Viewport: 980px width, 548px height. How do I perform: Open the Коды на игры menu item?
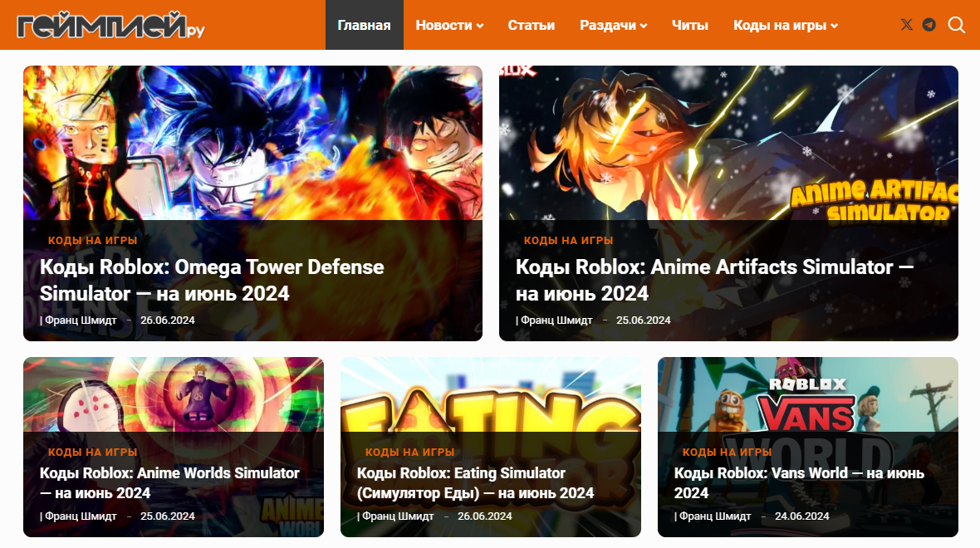click(x=780, y=25)
